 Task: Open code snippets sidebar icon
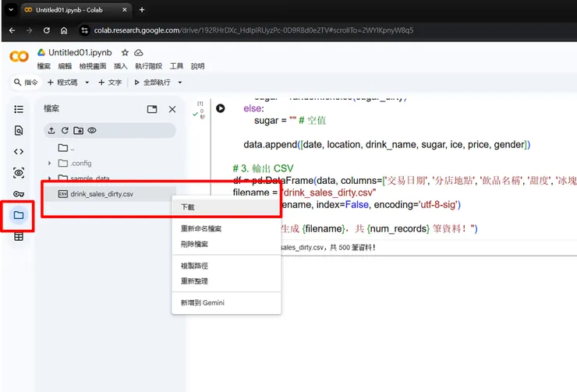coord(19,151)
